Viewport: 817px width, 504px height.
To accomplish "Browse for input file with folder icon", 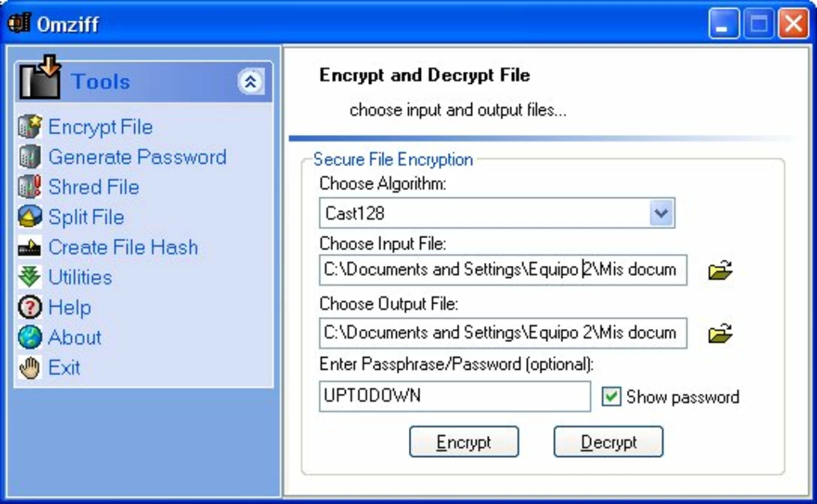I will (720, 271).
